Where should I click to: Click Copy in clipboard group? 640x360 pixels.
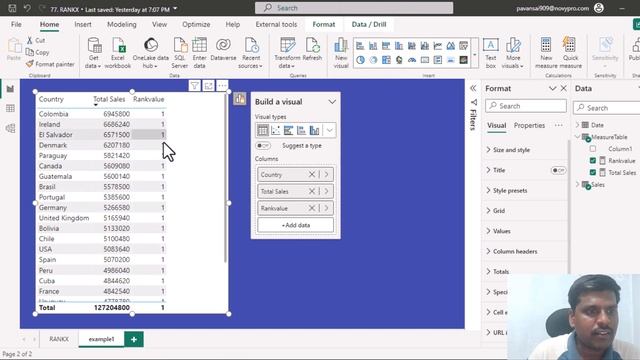pos(38,52)
